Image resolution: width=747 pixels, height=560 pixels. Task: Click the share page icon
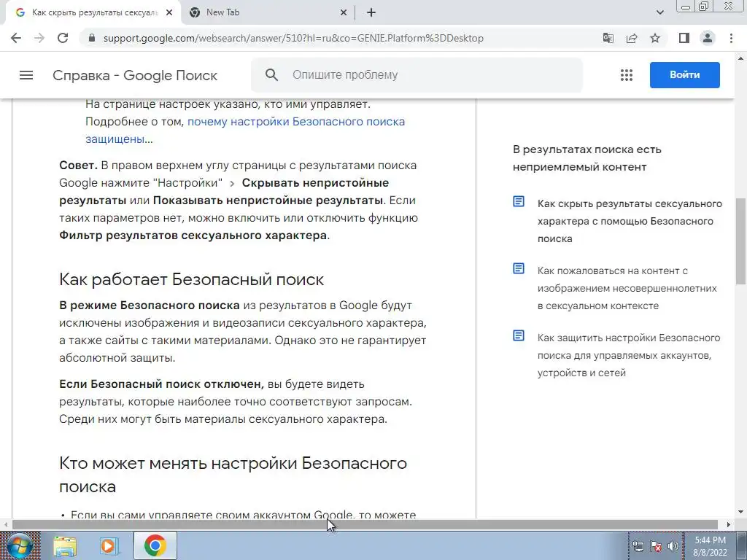[632, 38]
